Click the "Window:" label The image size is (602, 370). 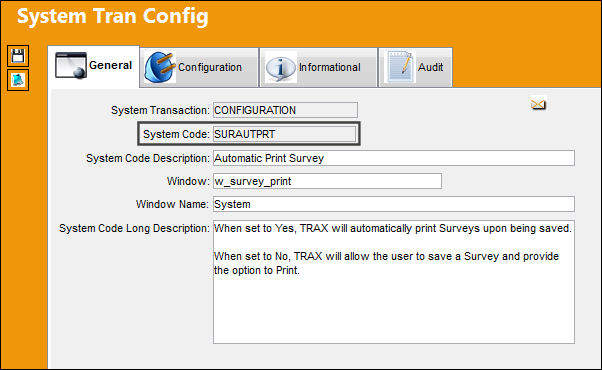pyautogui.click(x=188, y=181)
